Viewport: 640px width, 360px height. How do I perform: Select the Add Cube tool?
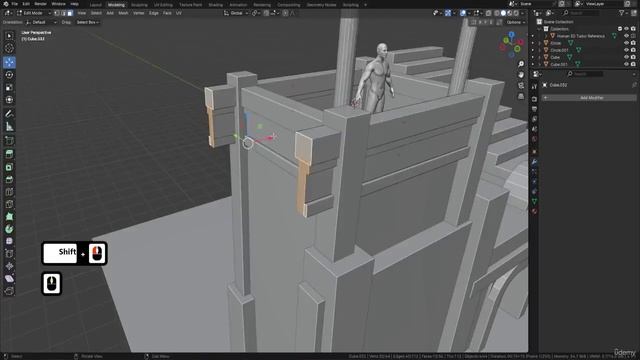(x=9, y=141)
